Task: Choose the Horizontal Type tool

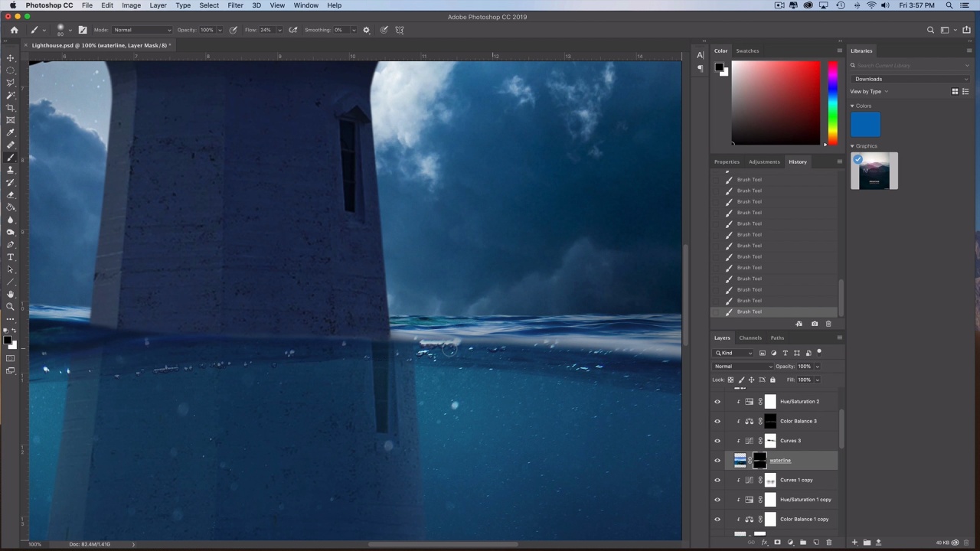Action: click(x=11, y=257)
